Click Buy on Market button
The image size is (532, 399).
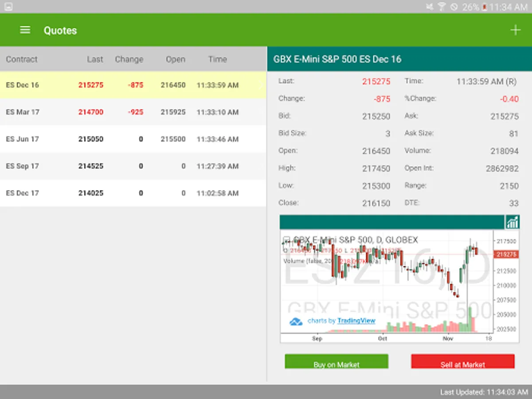point(336,361)
